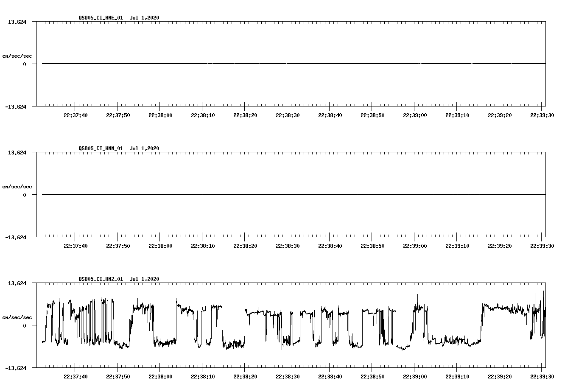Click time label 22:38:00 under HNE chart
This screenshot has height=392, width=576.
160,115
